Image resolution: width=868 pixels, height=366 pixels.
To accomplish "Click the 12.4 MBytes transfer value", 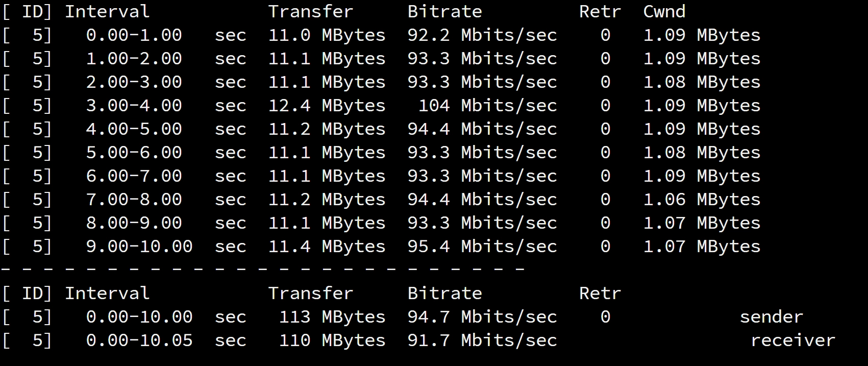I will [327, 105].
